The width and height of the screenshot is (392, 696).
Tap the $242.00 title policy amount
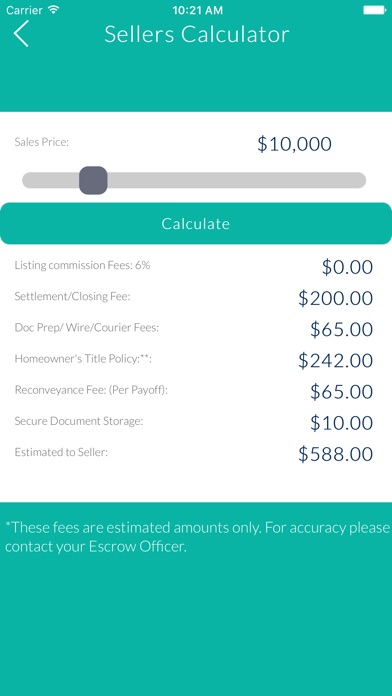point(336,360)
